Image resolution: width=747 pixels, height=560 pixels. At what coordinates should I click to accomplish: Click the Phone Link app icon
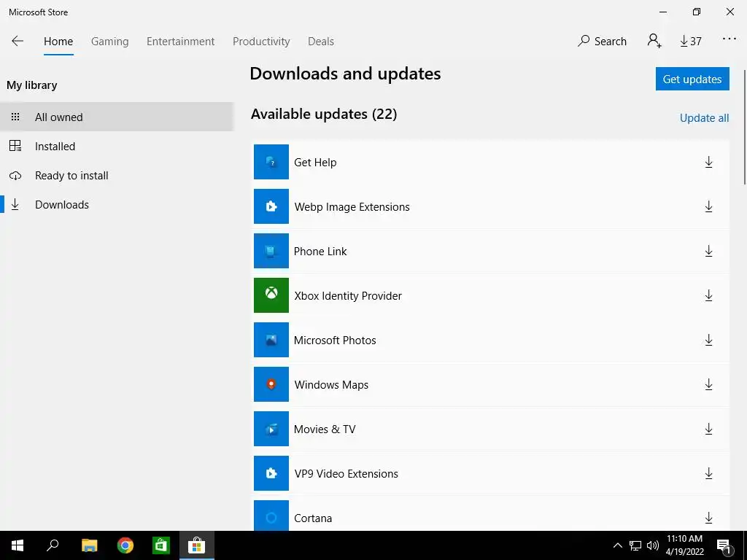[271, 251]
